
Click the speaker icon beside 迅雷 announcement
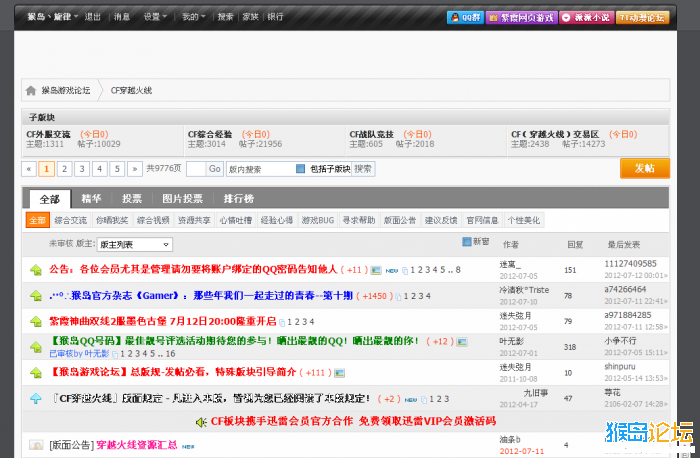point(201,422)
